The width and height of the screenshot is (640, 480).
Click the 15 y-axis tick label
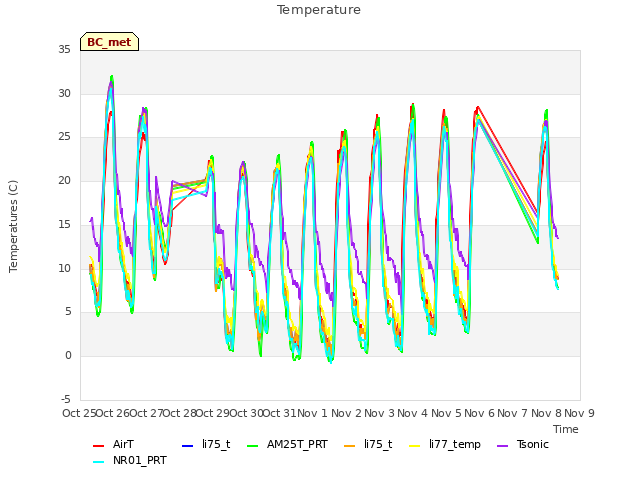(64, 224)
